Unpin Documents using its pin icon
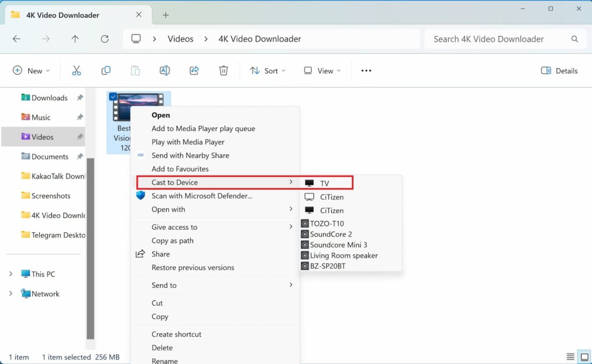Viewport: 592px width, 364px height. coord(80,157)
